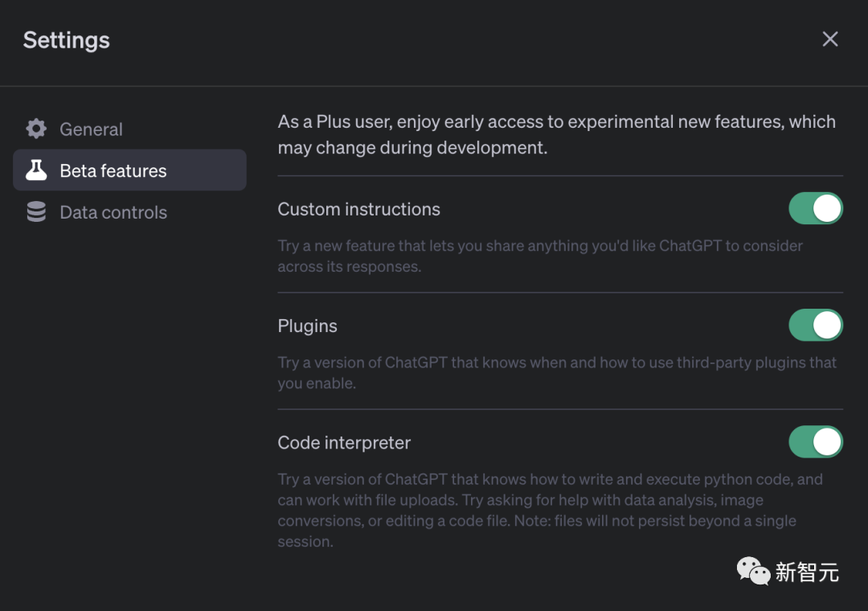Click the WeChat logo watermark
Screen dimensions: 868x611
pyautogui.click(x=753, y=571)
